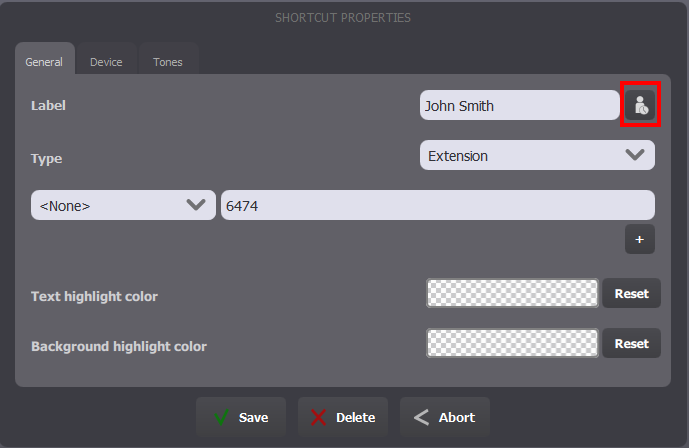The width and height of the screenshot is (689, 448).
Task: Switch to the General tab
Action: (44, 62)
